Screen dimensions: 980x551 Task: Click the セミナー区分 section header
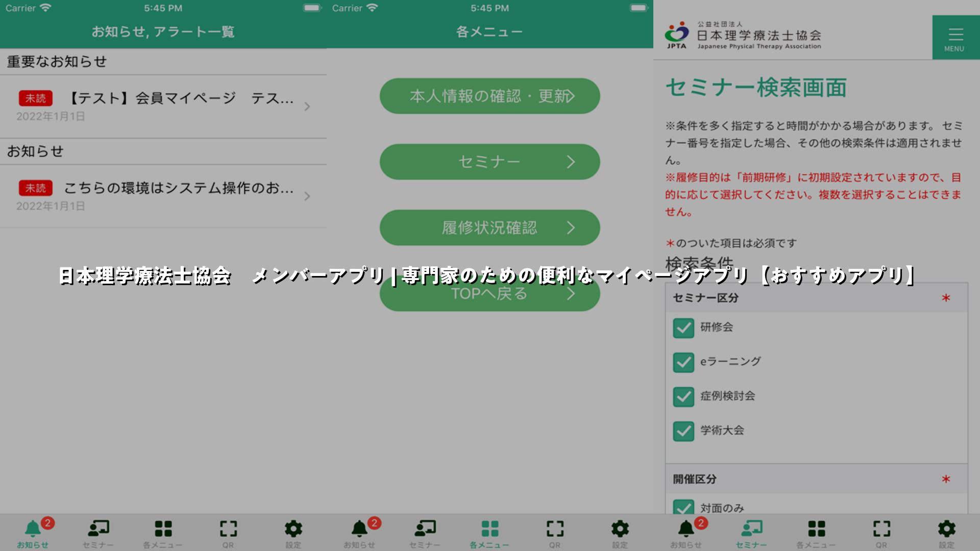pos(817,298)
